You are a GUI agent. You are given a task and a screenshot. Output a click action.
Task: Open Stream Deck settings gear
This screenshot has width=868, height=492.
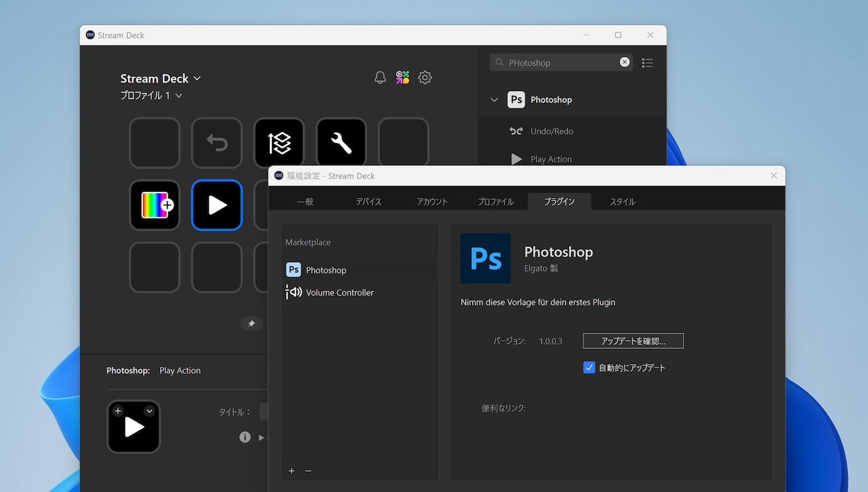click(425, 77)
